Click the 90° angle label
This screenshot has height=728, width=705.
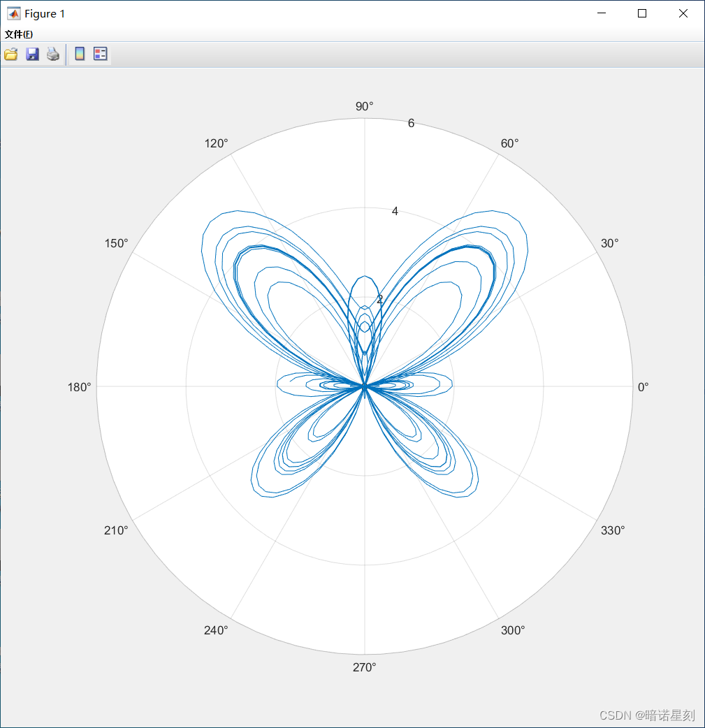click(365, 106)
